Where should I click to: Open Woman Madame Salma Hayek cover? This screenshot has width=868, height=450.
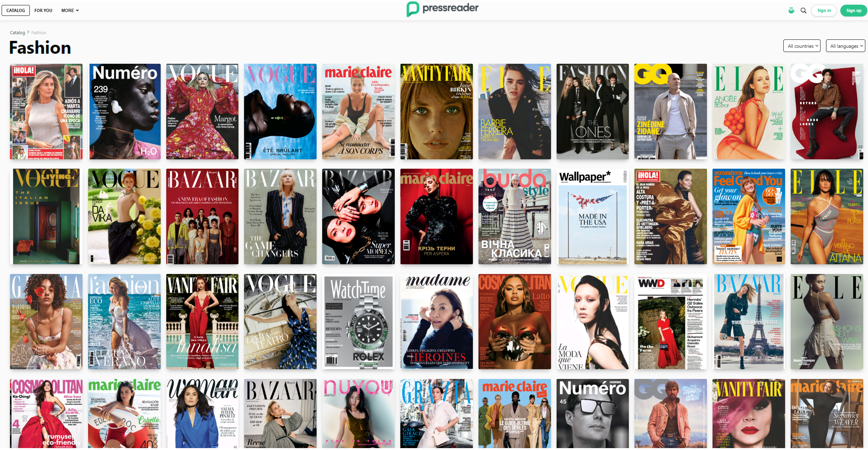tap(202, 414)
